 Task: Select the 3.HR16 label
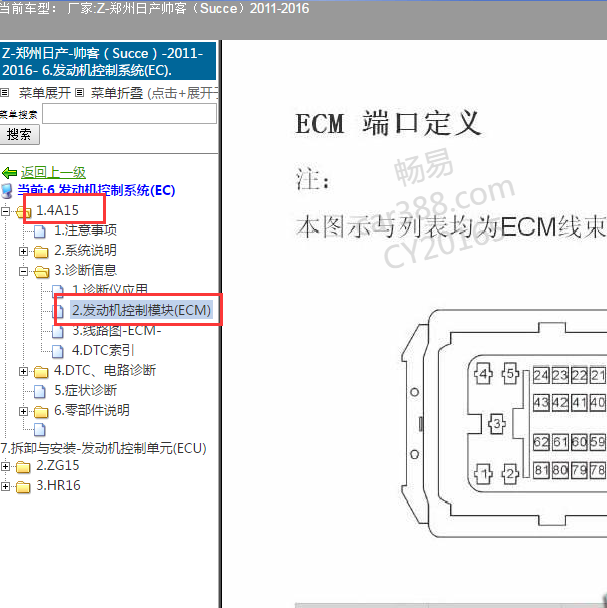click(x=58, y=485)
